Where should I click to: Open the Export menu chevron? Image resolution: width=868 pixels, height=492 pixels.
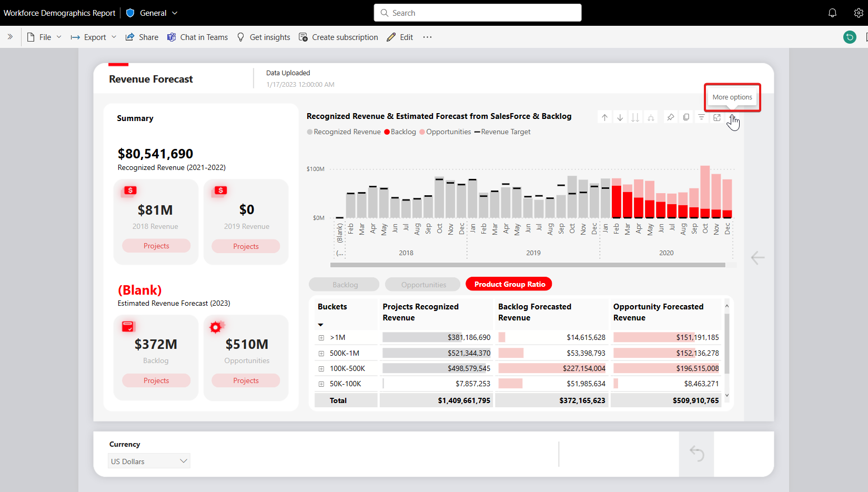[114, 37]
